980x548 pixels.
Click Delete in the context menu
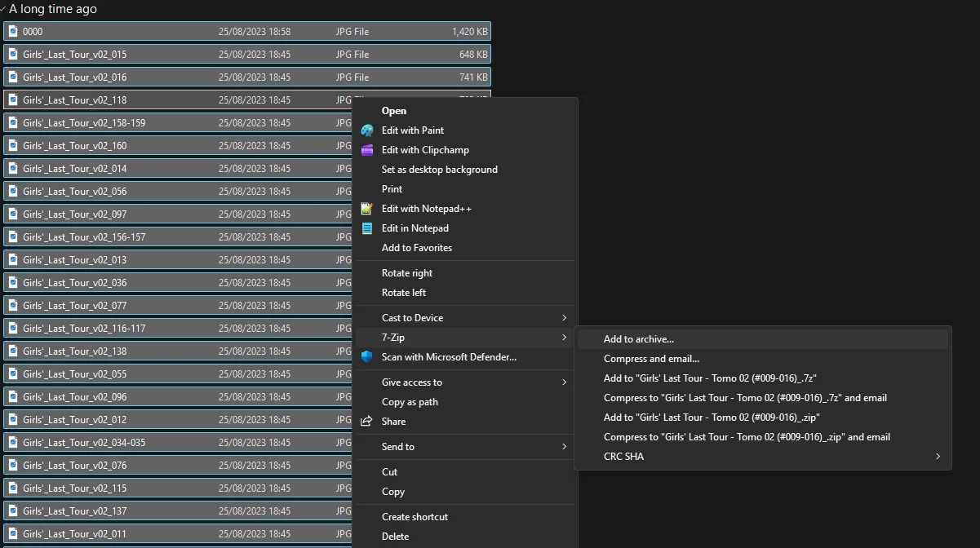(x=396, y=537)
